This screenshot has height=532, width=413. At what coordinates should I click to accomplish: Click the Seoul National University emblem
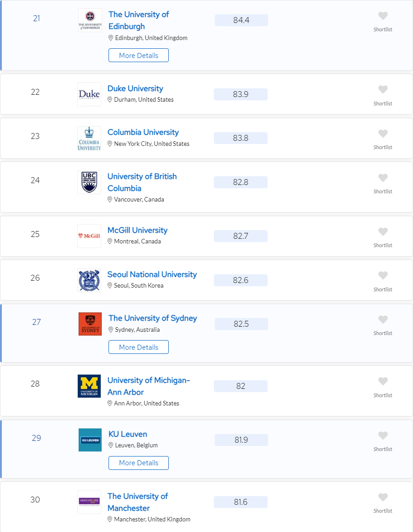(x=89, y=280)
